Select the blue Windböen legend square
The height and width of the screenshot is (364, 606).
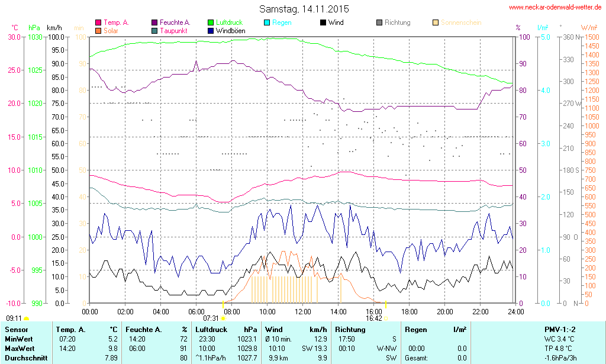[x=211, y=30]
